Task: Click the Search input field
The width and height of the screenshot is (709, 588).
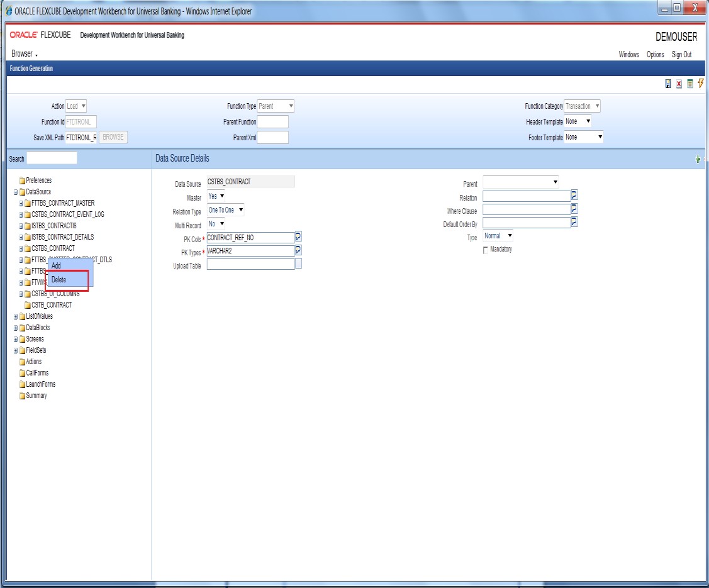Action: coord(52,158)
